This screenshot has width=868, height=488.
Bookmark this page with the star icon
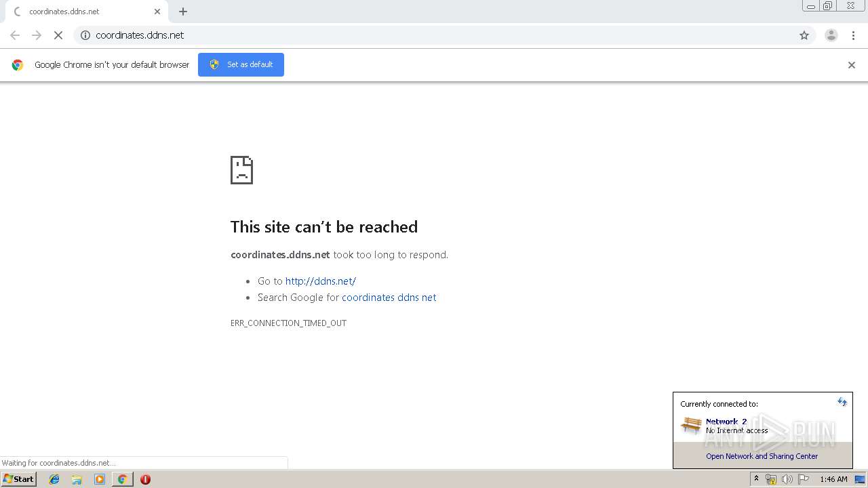tap(804, 35)
